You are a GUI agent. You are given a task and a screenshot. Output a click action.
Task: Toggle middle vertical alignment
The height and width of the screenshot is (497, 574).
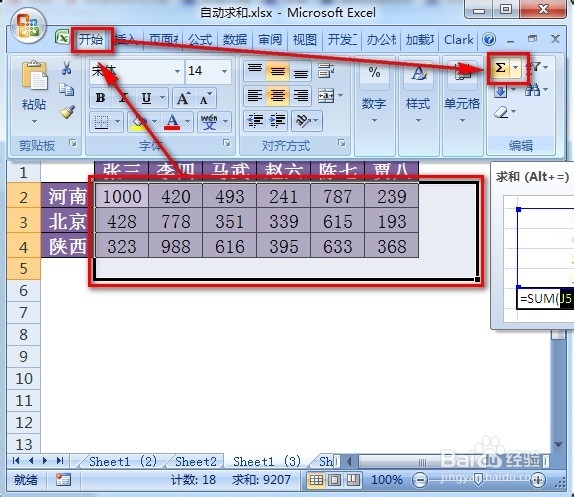(x=278, y=71)
